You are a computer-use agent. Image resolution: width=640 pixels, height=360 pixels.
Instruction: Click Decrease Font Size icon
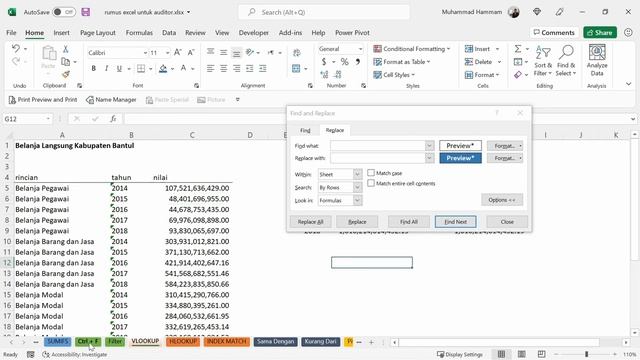[x=191, y=52]
